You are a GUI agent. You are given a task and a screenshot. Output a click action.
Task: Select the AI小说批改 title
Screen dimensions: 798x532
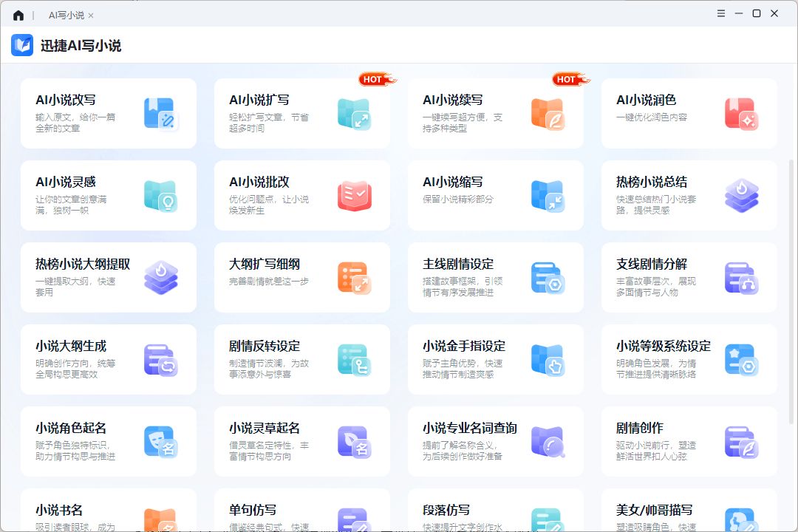coord(259,182)
